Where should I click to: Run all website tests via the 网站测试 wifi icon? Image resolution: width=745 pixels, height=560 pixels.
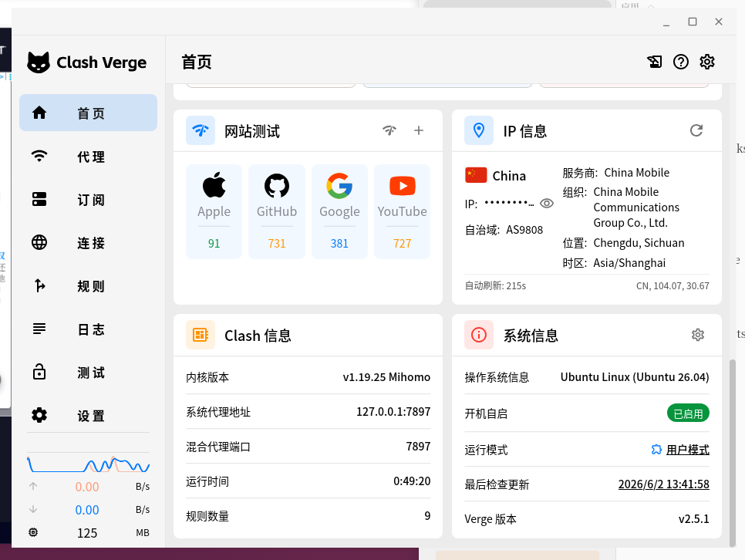389,130
